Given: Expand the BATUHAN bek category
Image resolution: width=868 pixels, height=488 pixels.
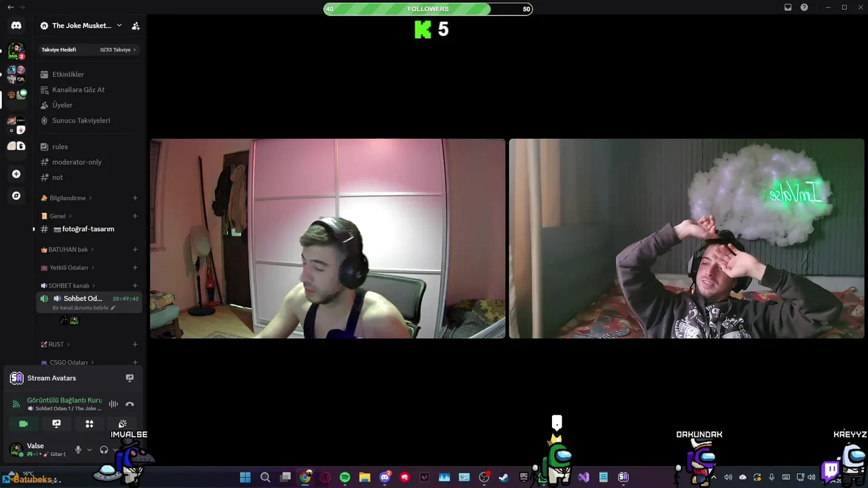Looking at the screenshot, I should pos(67,249).
